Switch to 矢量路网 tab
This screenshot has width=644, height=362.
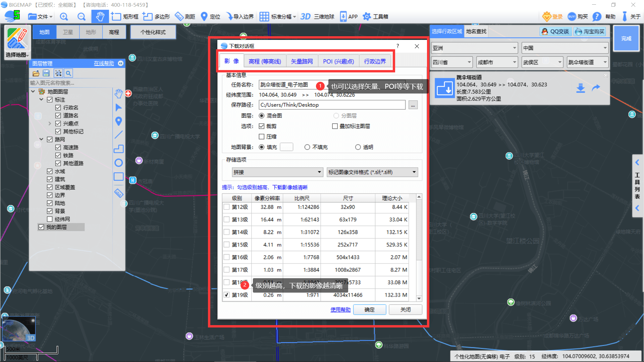pyautogui.click(x=302, y=61)
